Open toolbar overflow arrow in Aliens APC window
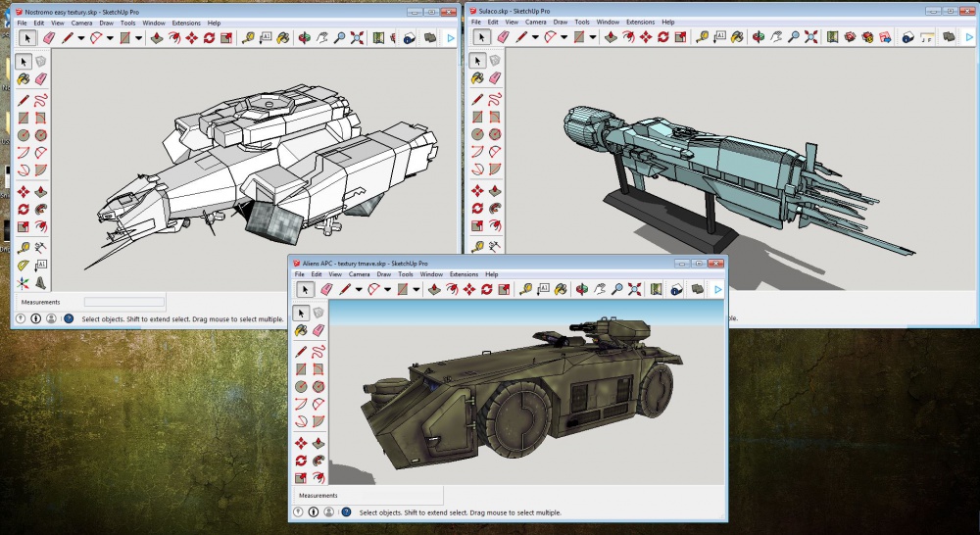Screen dimensions: 980x535 point(717,289)
